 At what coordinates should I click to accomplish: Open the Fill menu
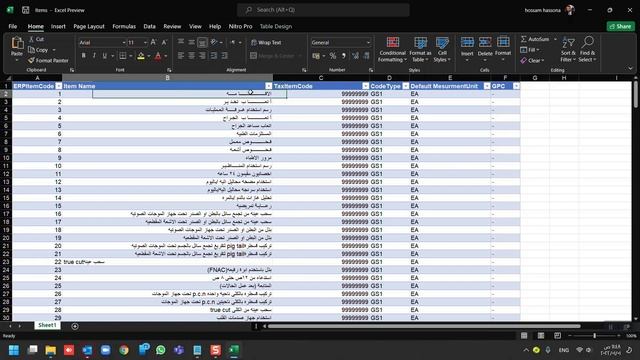[x=530, y=50]
